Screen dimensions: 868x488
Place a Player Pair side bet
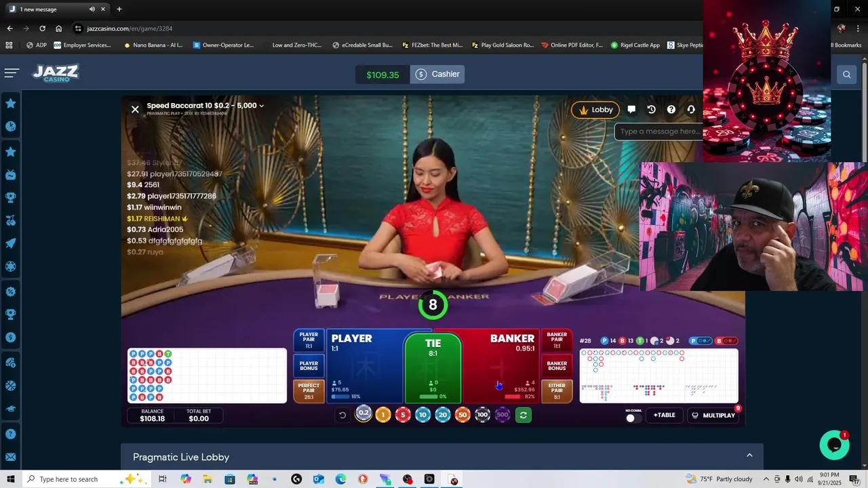coord(309,340)
